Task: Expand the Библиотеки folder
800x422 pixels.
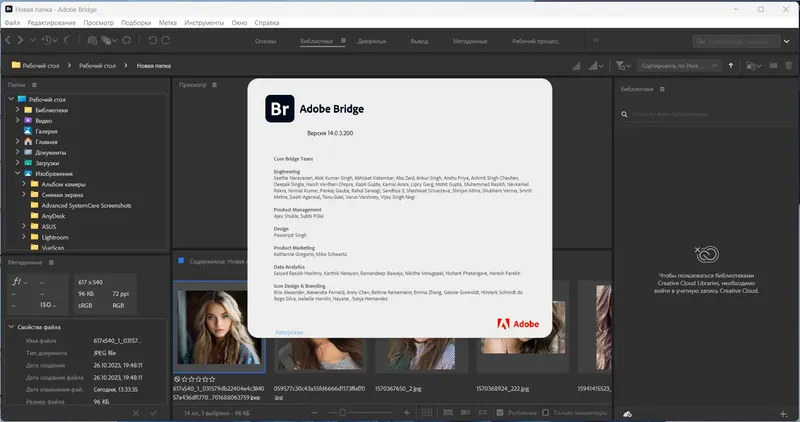Action: (17, 110)
